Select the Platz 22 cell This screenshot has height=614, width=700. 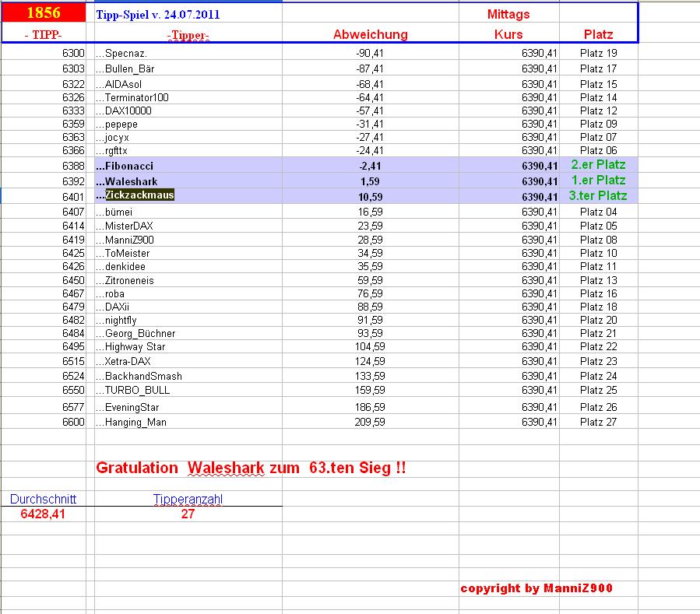(598, 347)
